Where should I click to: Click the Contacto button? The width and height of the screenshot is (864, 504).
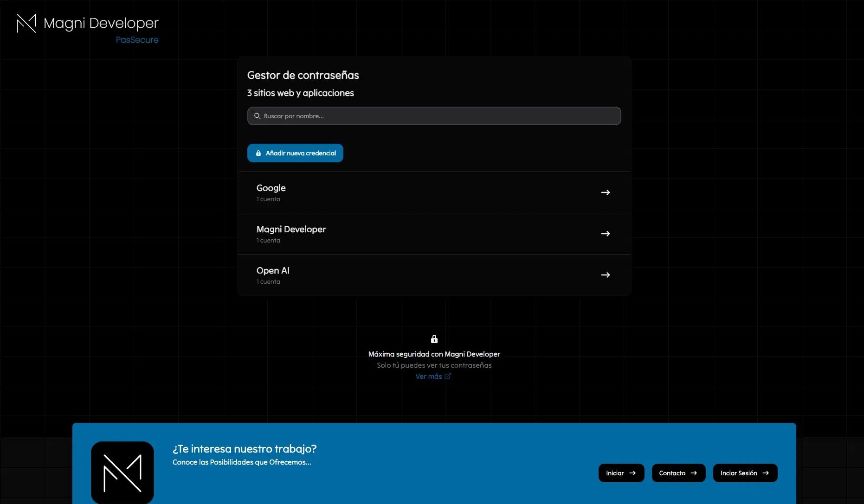pyautogui.click(x=678, y=473)
